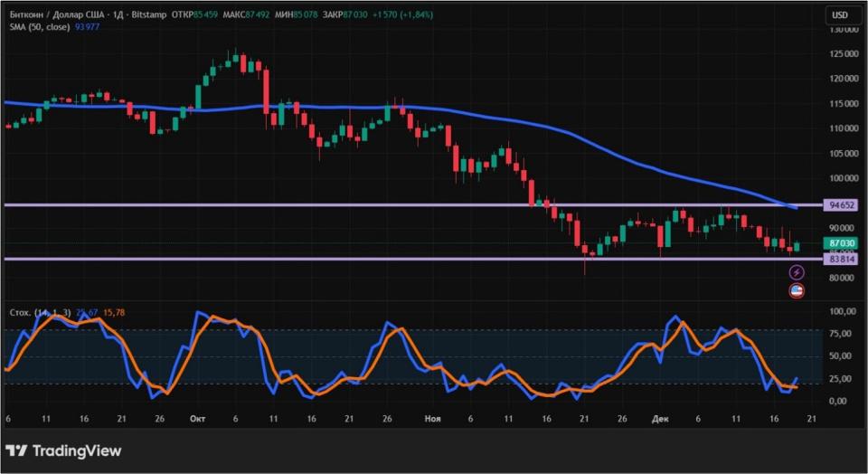Open the USD currency selector
Screen dimensions: 868x474
(x=840, y=14)
